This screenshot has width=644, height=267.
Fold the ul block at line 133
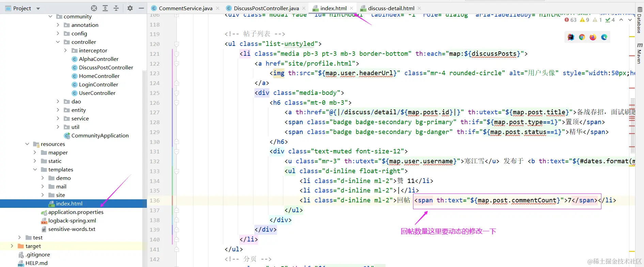click(176, 171)
